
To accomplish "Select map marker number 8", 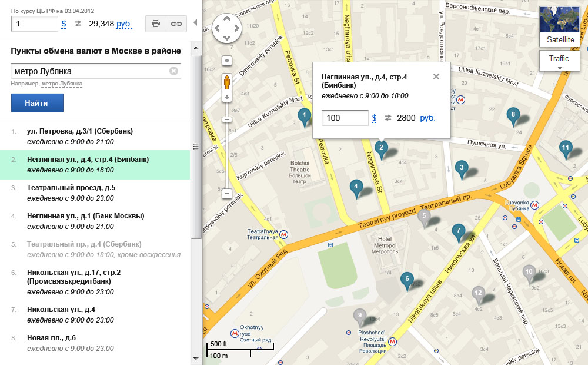I will point(513,116).
